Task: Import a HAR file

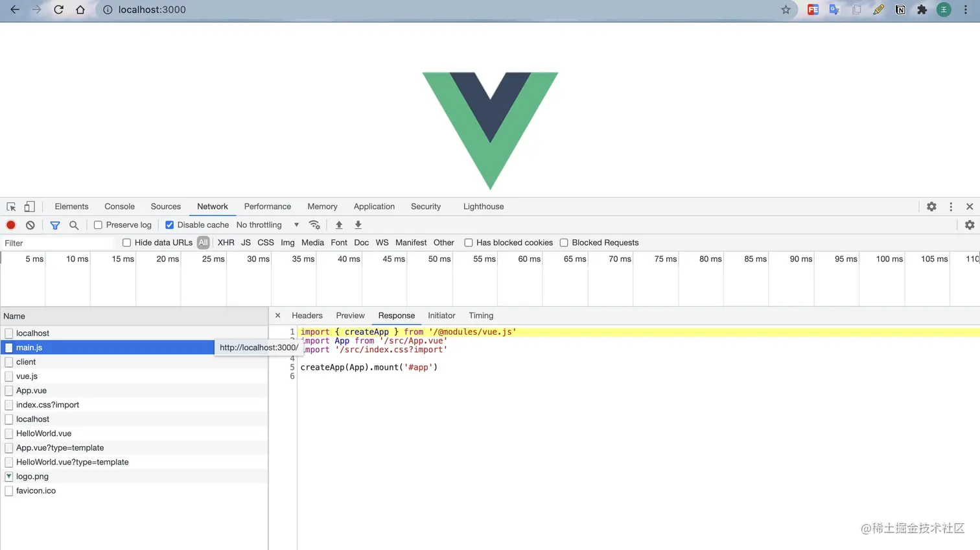Action: click(x=339, y=224)
